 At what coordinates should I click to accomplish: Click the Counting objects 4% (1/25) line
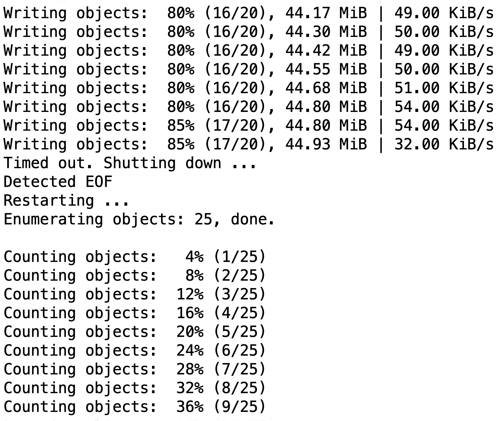[134, 257]
